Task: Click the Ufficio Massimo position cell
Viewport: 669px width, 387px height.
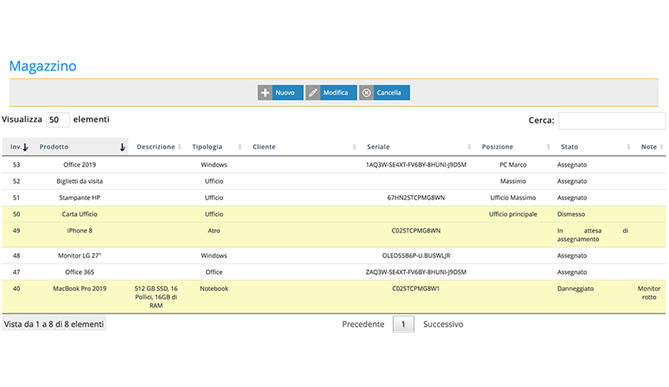Action: tap(513, 198)
